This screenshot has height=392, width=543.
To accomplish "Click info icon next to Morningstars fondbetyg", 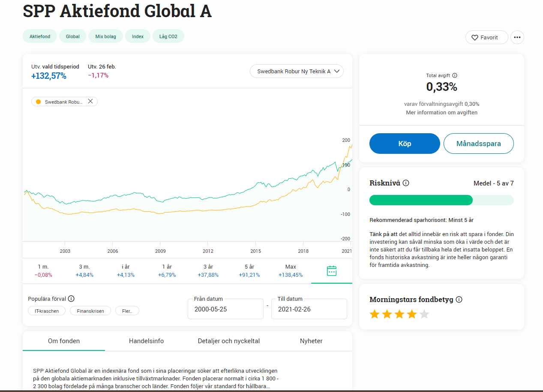I will [x=459, y=299].
